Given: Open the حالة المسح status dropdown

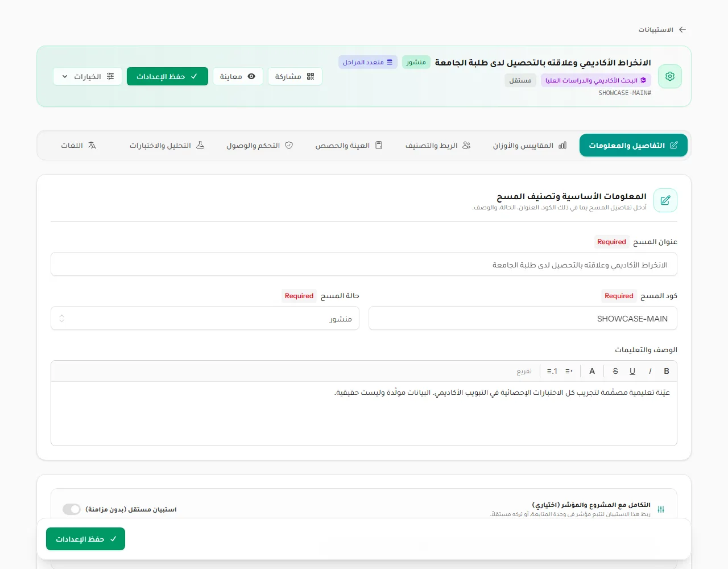Looking at the screenshot, I should (205, 319).
